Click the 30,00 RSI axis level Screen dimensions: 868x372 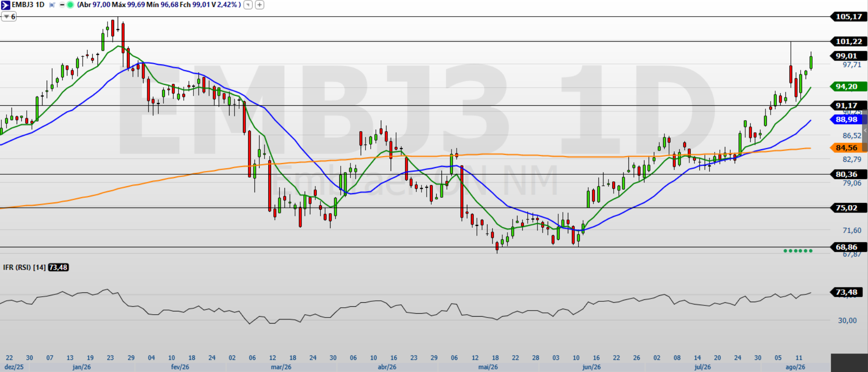click(847, 320)
